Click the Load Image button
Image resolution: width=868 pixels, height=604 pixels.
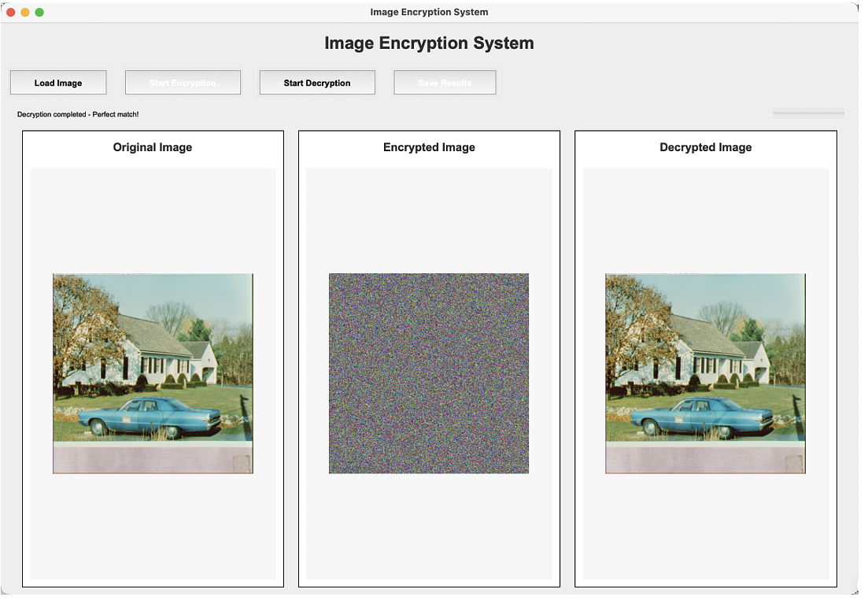57,83
